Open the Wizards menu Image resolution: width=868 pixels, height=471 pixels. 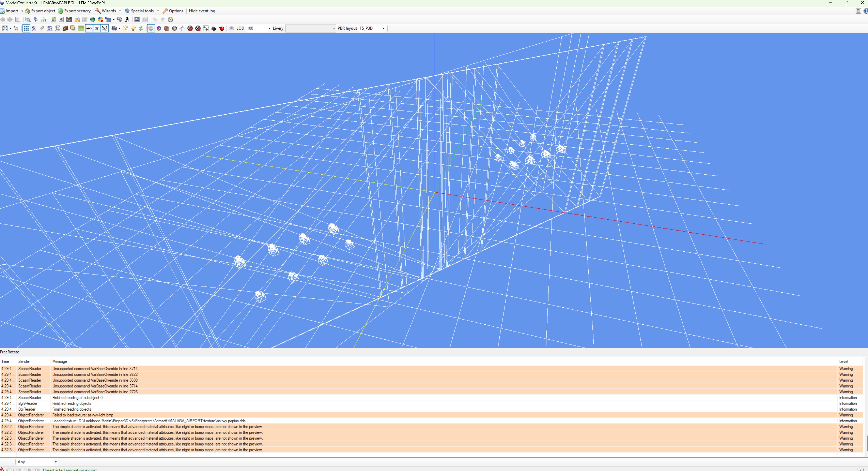point(106,11)
